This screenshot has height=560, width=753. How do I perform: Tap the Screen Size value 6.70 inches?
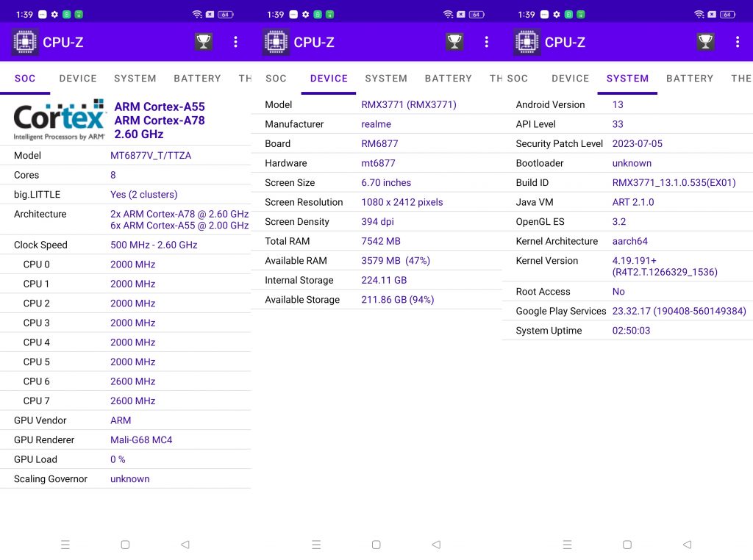(386, 183)
